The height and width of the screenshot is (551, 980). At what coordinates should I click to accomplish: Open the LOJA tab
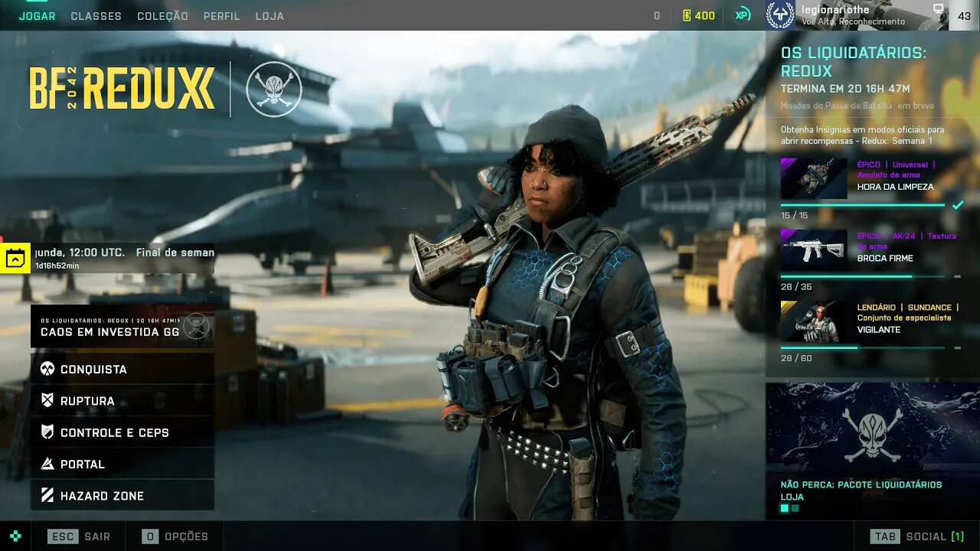[269, 16]
